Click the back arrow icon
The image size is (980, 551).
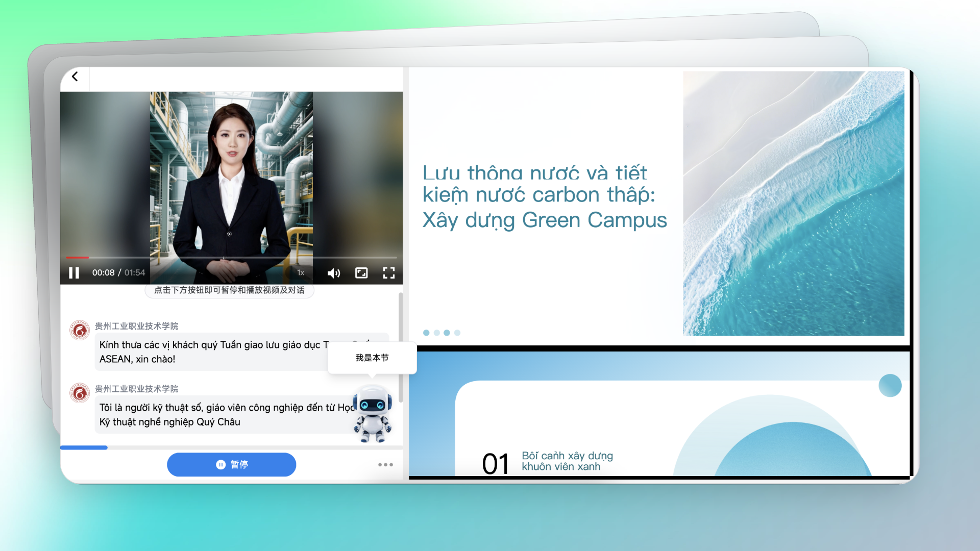point(75,77)
